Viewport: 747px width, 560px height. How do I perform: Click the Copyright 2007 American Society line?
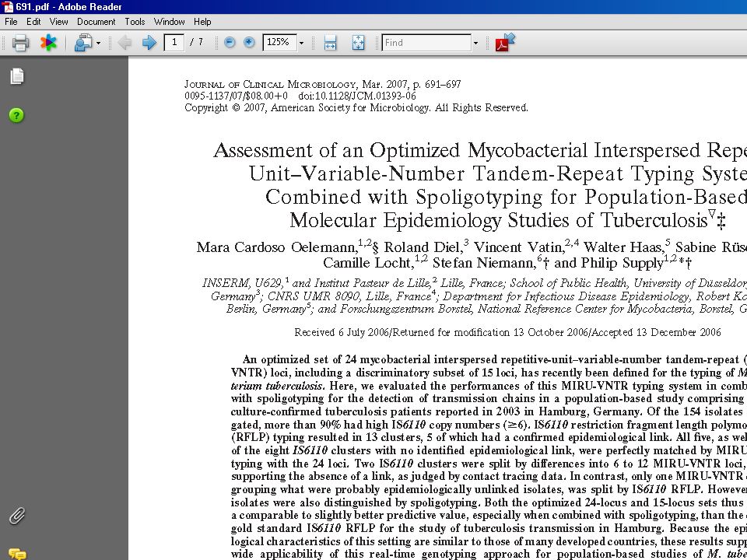click(x=356, y=107)
